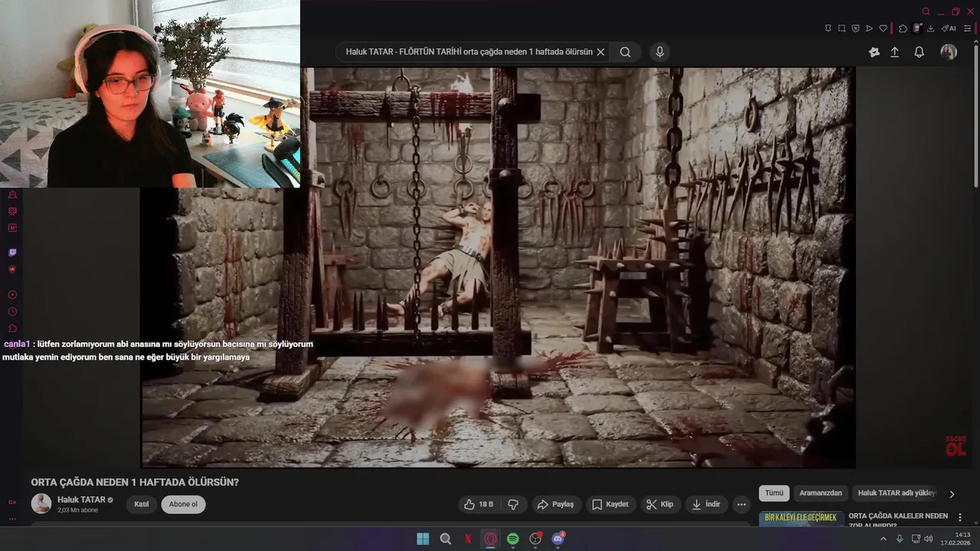The image size is (980, 551).
Task: Click the video title Orta Çağda Neden 1 Haftada Ölürsün
Action: click(x=135, y=482)
